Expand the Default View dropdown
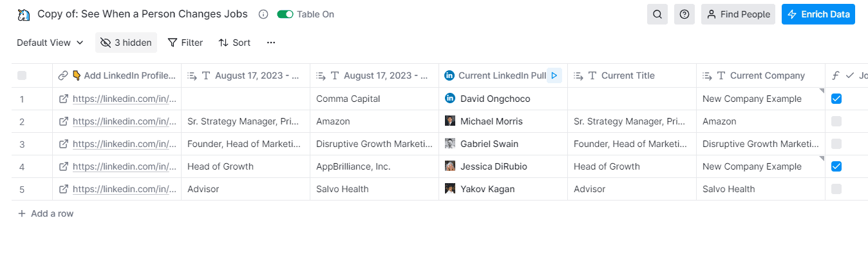 click(50, 43)
